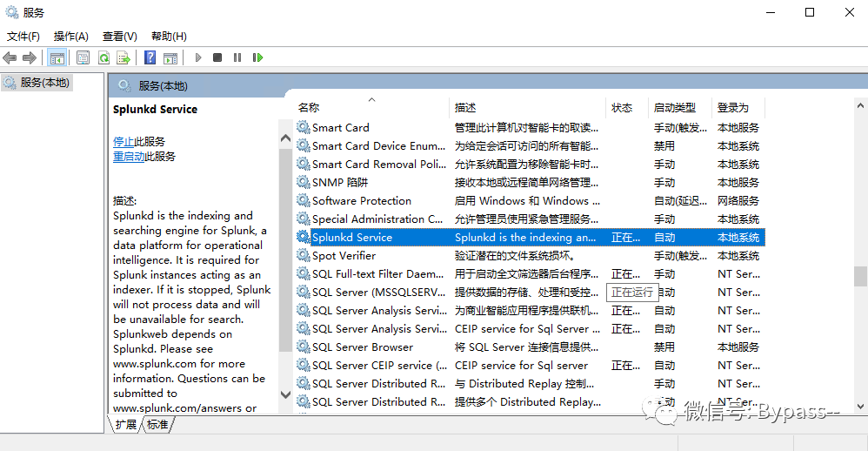Viewport: 868px width, 451px height.
Task: Select Special Administration C... service name
Action: [377, 219]
